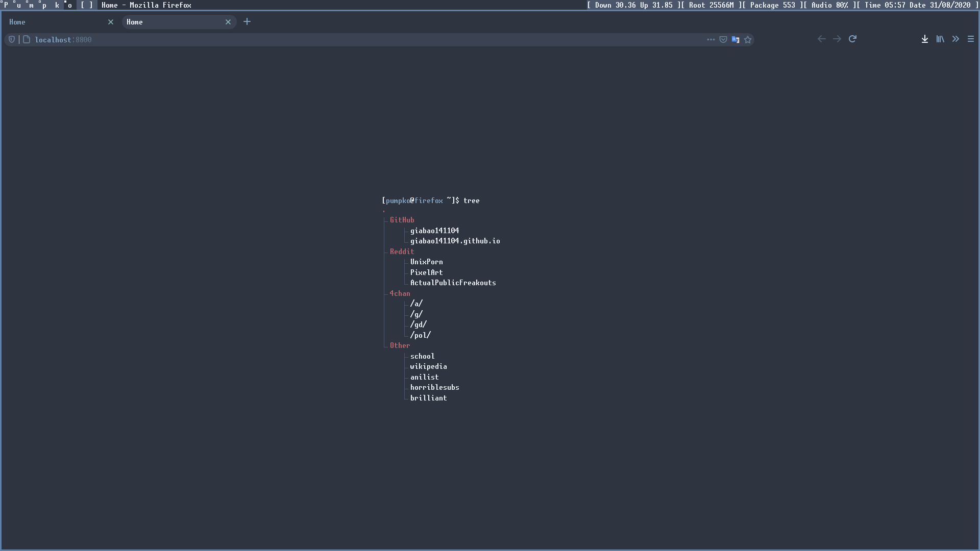
Task: Close the second active Home tab
Action: pos(228,22)
